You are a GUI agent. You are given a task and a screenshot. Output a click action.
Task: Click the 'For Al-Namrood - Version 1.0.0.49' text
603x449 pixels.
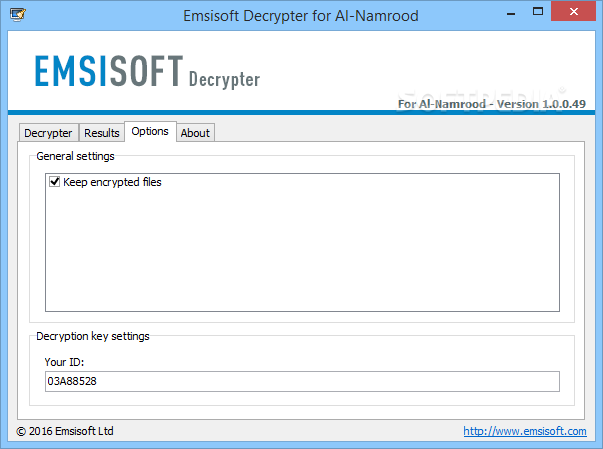coord(491,104)
